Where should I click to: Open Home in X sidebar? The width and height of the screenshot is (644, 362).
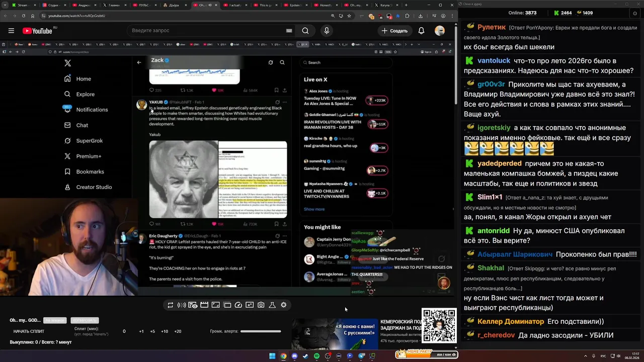click(x=78, y=78)
